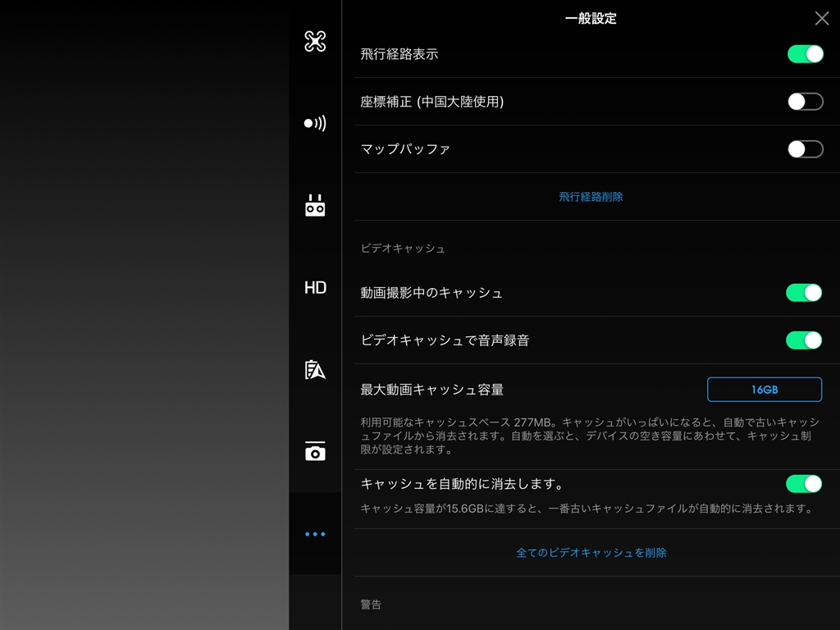Select the 一般設定 title text
This screenshot has height=630, width=840.
coord(591,18)
